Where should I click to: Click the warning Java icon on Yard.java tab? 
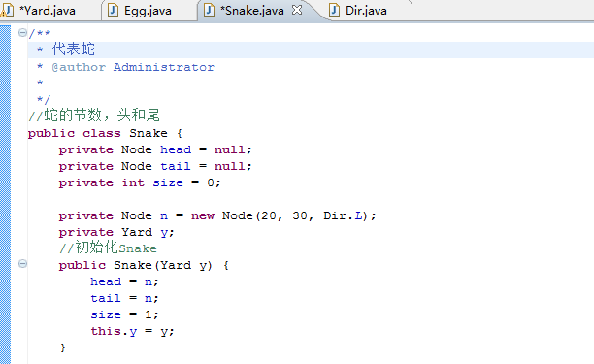[7, 11]
